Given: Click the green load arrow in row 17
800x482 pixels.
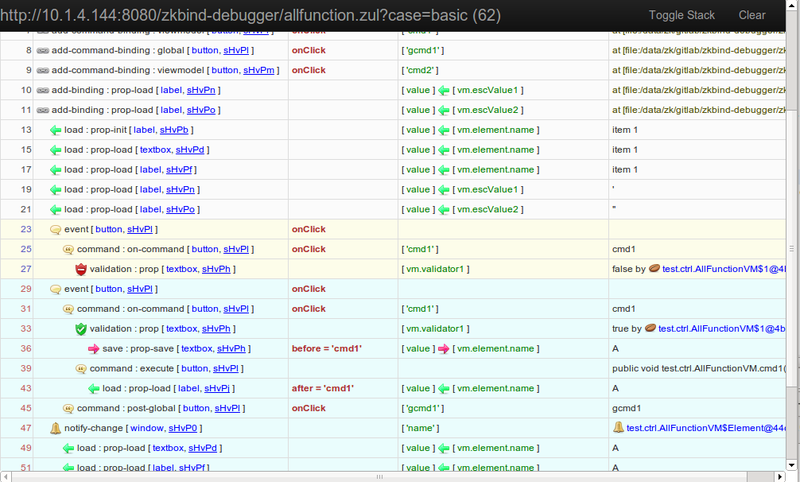Looking at the screenshot, I should [56, 170].
